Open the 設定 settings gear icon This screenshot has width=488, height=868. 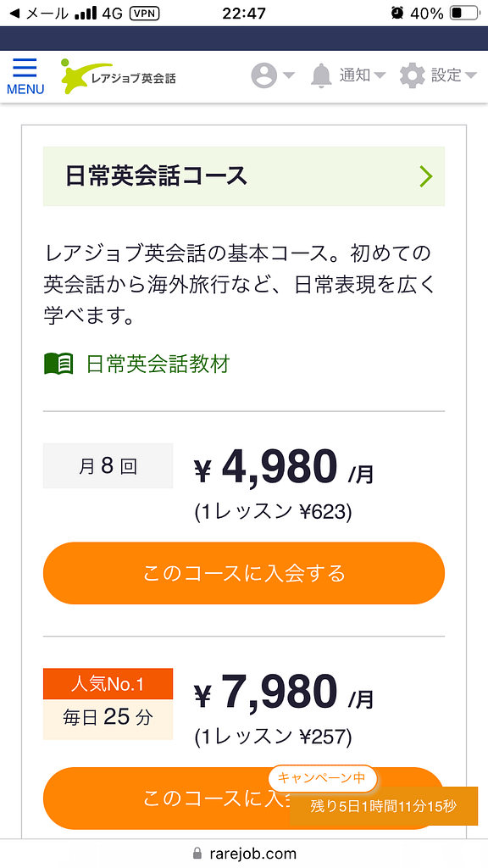point(412,75)
